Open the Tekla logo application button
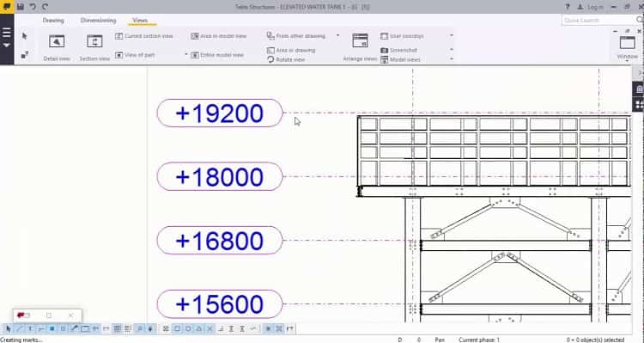644x343 pixels. click(x=7, y=7)
